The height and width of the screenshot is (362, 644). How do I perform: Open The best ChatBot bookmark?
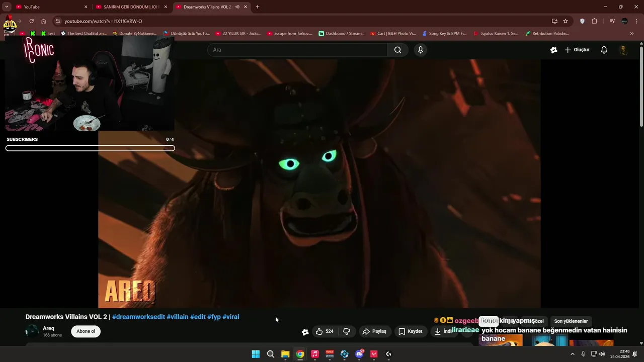coord(84,34)
